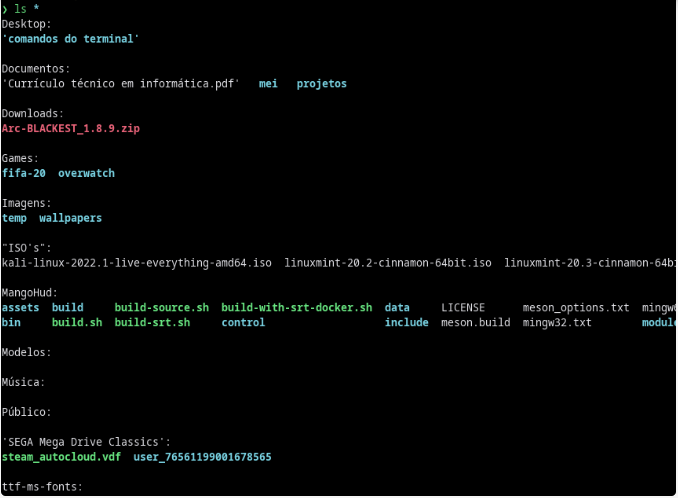Click the steam_autocloud.vdf file name
This screenshot has width=678, height=498.
tap(61, 457)
